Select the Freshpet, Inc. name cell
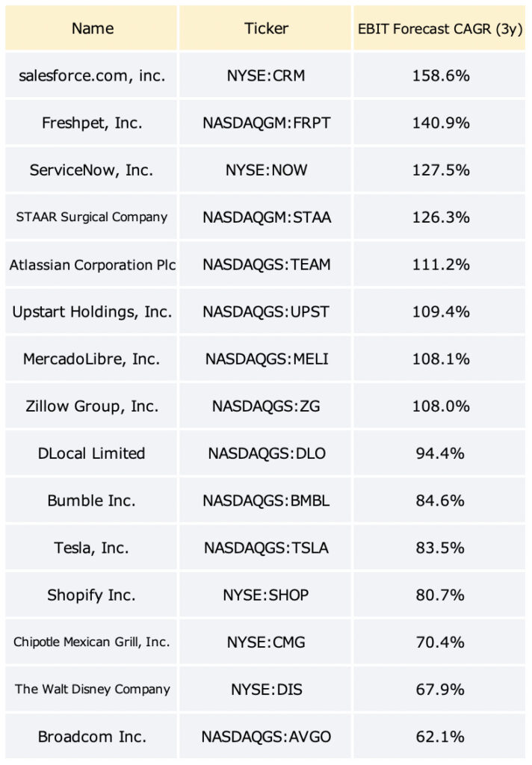 pos(91,123)
